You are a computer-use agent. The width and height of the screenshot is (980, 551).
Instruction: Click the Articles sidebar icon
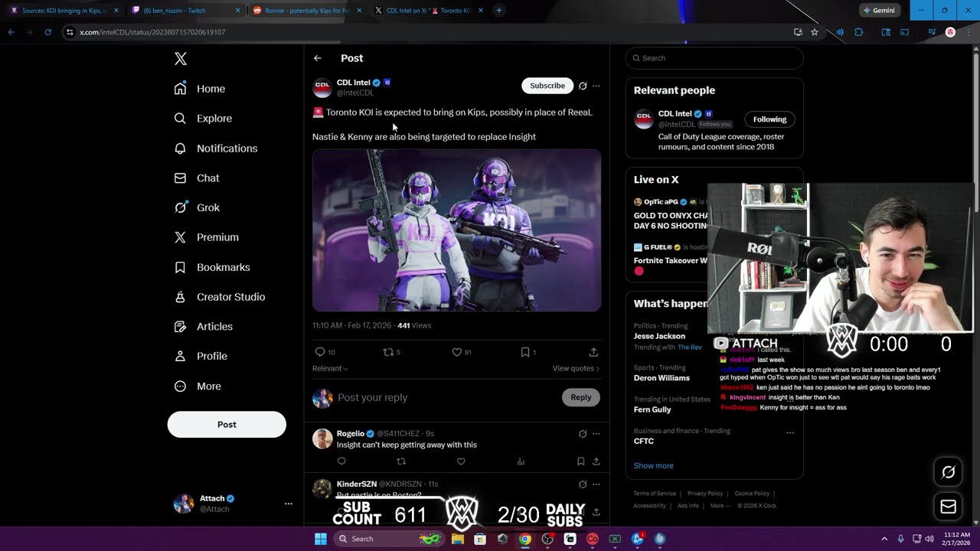(180, 327)
